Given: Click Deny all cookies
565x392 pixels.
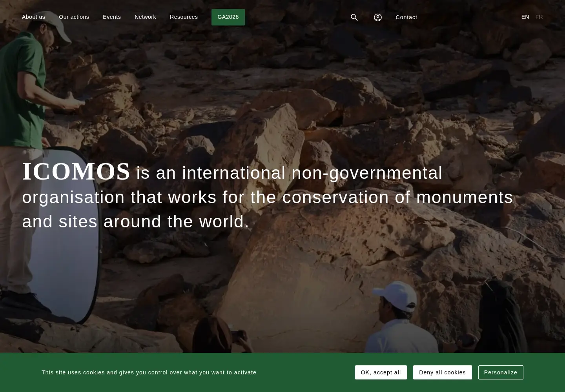Looking at the screenshot, I should point(442,372).
